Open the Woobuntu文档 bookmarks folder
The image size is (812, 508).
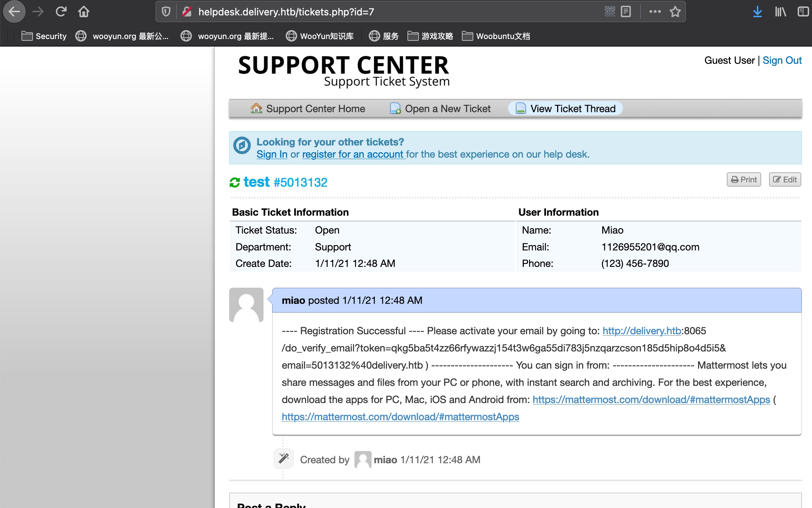(x=496, y=36)
